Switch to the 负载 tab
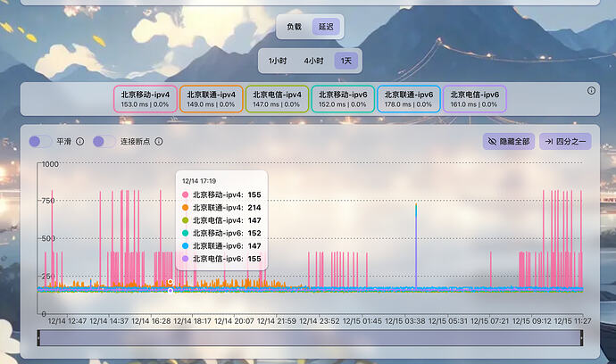This screenshot has width=616, height=364. 294,27
